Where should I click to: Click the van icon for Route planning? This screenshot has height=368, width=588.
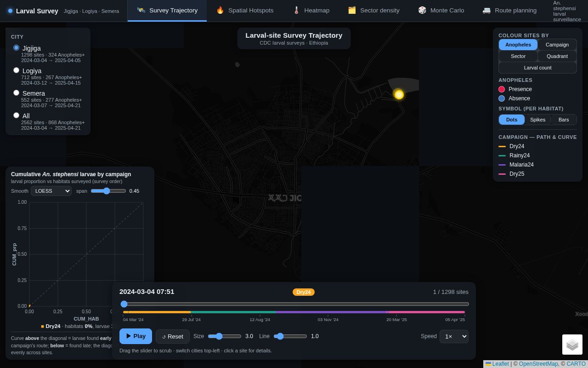[x=486, y=10]
